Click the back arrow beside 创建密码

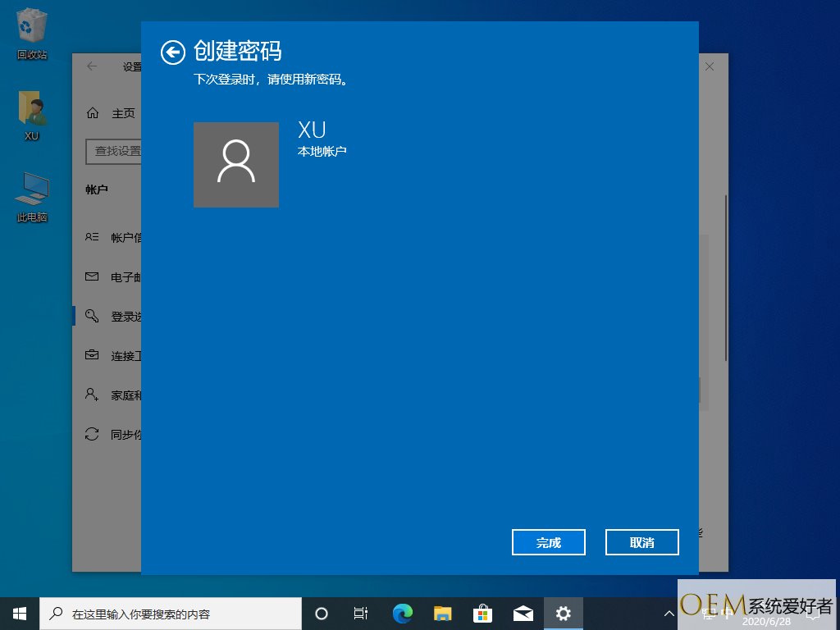click(x=172, y=52)
